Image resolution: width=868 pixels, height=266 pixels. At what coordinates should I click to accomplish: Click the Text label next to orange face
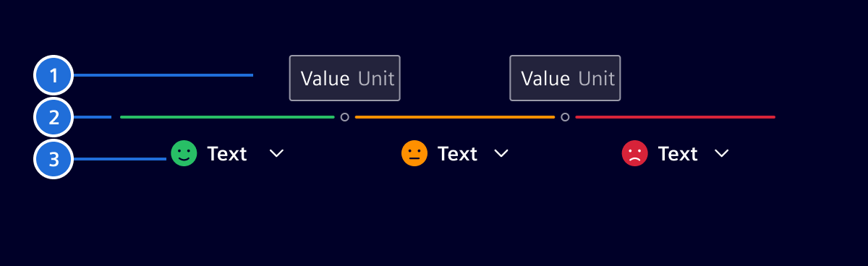[x=458, y=154]
